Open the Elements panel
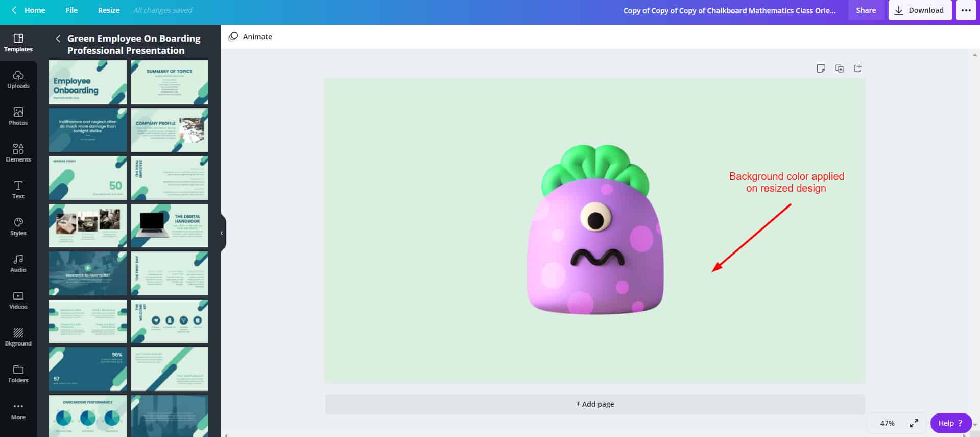 click(x=18, y=153)
